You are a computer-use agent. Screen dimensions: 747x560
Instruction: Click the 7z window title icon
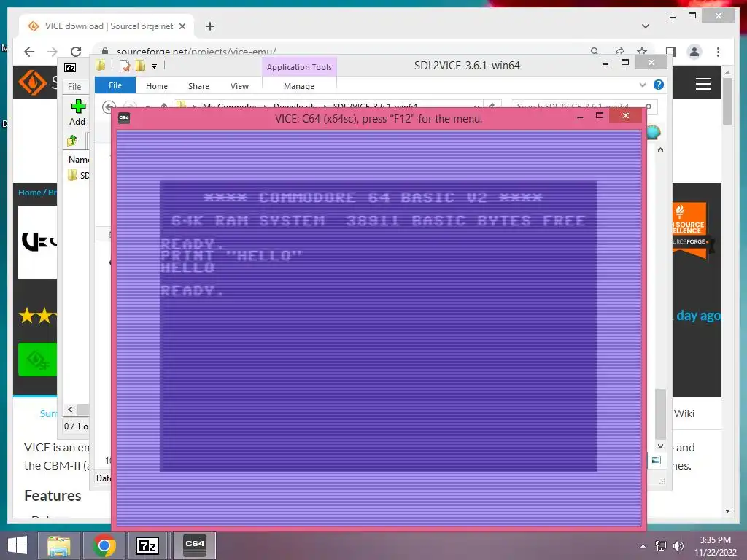tap(70, 68)
